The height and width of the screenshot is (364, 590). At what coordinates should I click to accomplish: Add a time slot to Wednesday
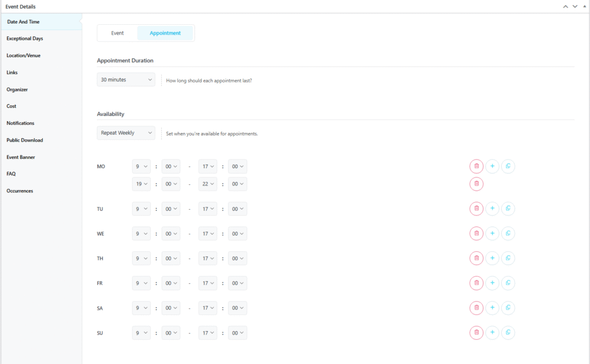point(492,233)
